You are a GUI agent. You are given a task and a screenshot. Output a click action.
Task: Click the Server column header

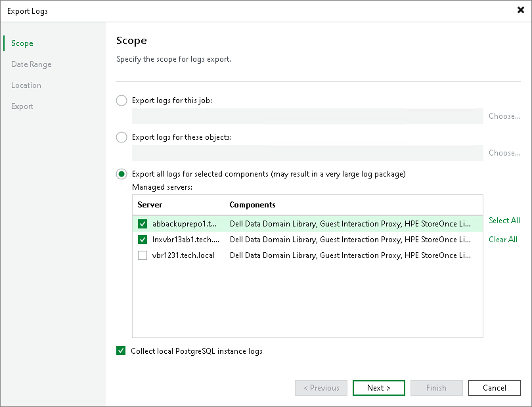tap(150, 205)
